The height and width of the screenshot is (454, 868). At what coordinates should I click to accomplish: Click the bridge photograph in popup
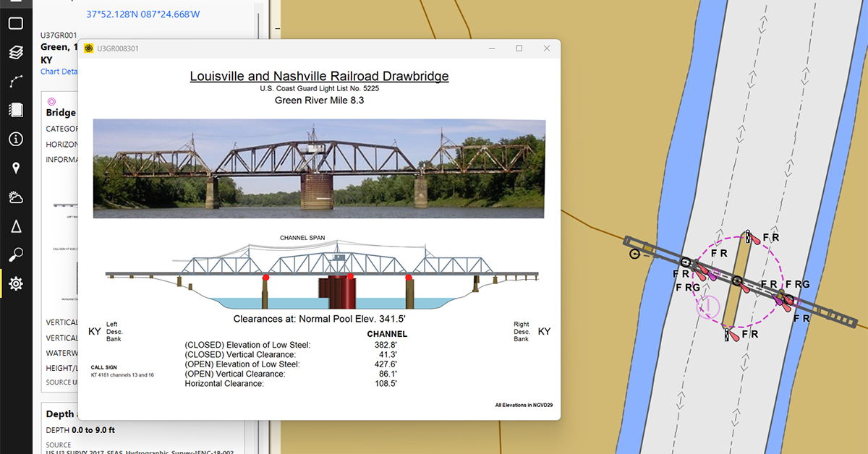pyautogui.click(x=319, y=168)
